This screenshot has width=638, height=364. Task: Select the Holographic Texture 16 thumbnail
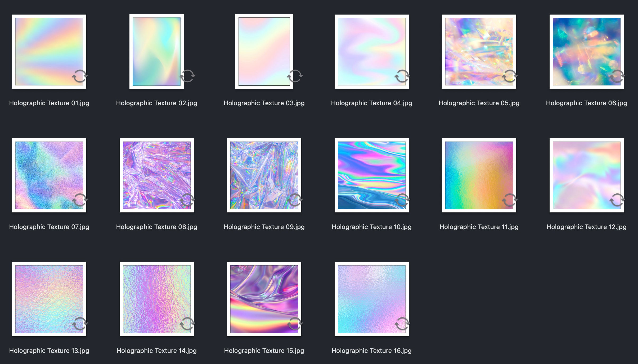click(x=372, y=299)
